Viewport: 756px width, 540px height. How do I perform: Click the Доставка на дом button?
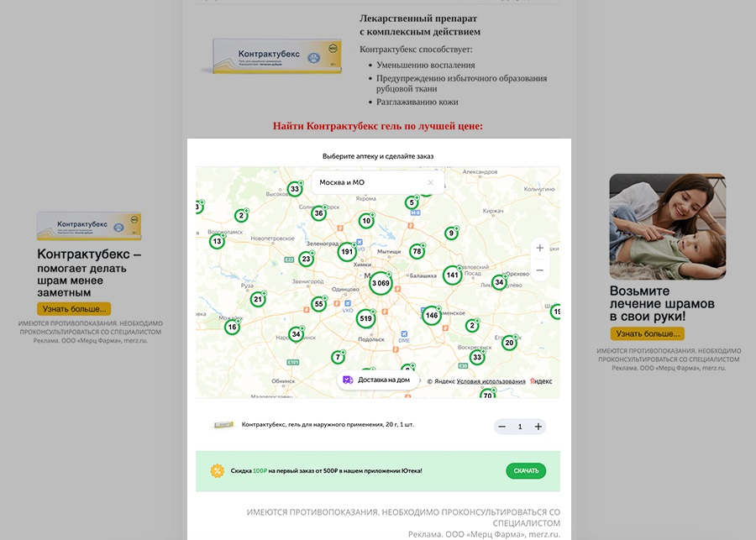point(377,380)
